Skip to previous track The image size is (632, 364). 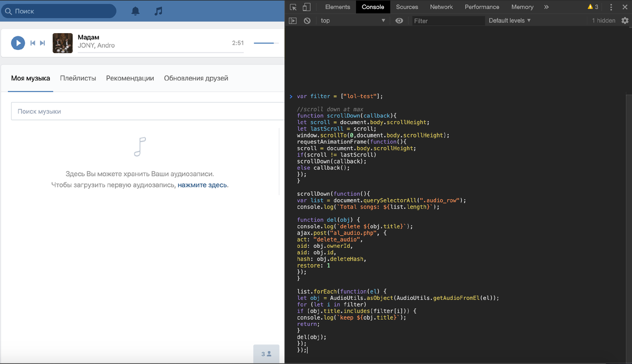pyautogui.click(x=33, y=43)
